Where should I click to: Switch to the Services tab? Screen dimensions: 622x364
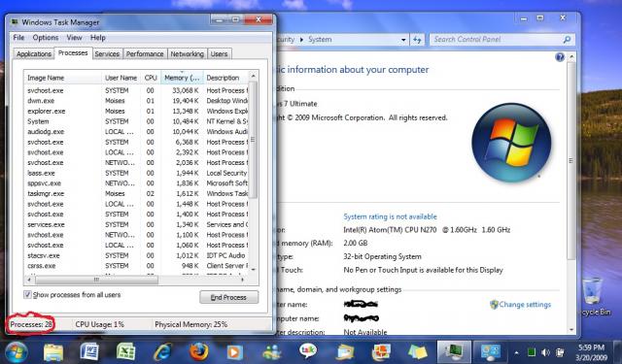tap(107, 53)
